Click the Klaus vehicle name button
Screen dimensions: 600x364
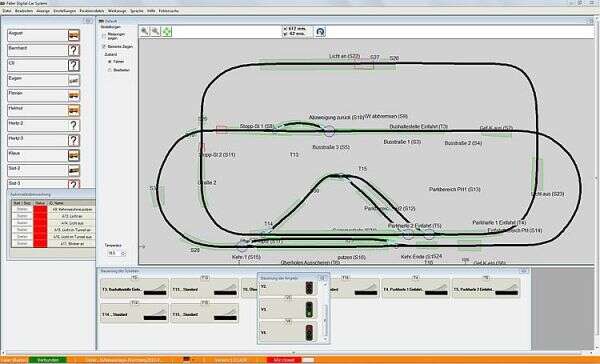[x=38, y=155]
